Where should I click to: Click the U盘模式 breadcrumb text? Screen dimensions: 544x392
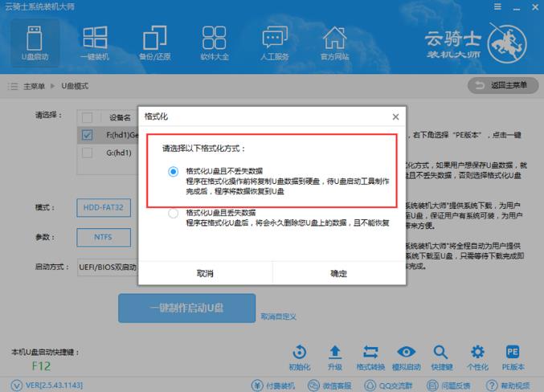(75, 86)
